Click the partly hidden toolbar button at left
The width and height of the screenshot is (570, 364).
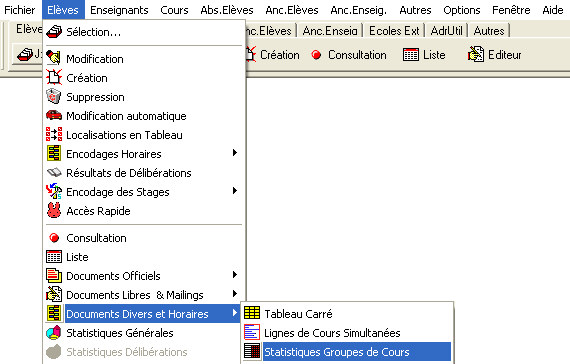(x=28, y=55)
